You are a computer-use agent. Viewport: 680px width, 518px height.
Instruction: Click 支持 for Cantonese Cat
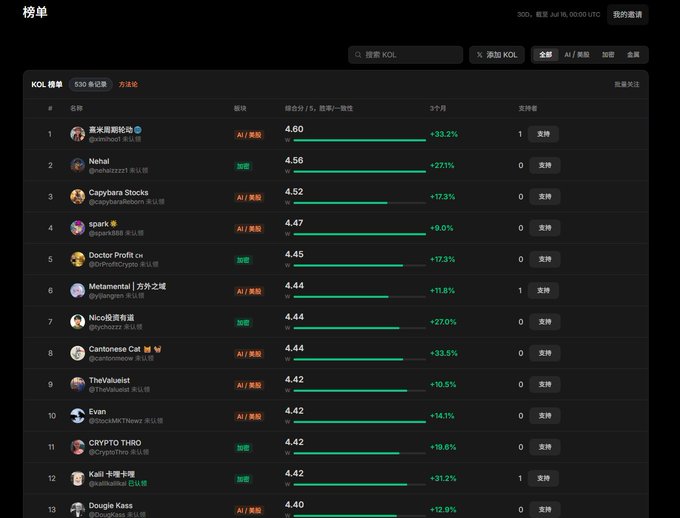click(545, 353)
